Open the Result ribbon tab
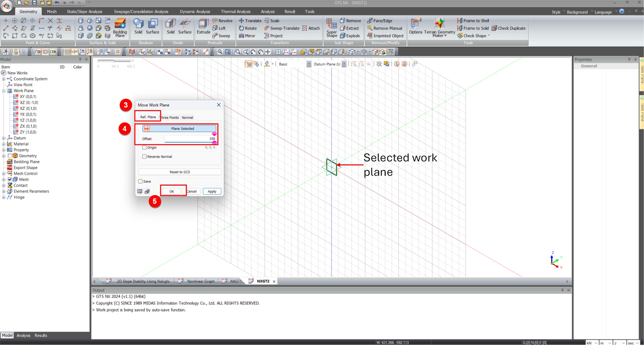 click(290, 12)
